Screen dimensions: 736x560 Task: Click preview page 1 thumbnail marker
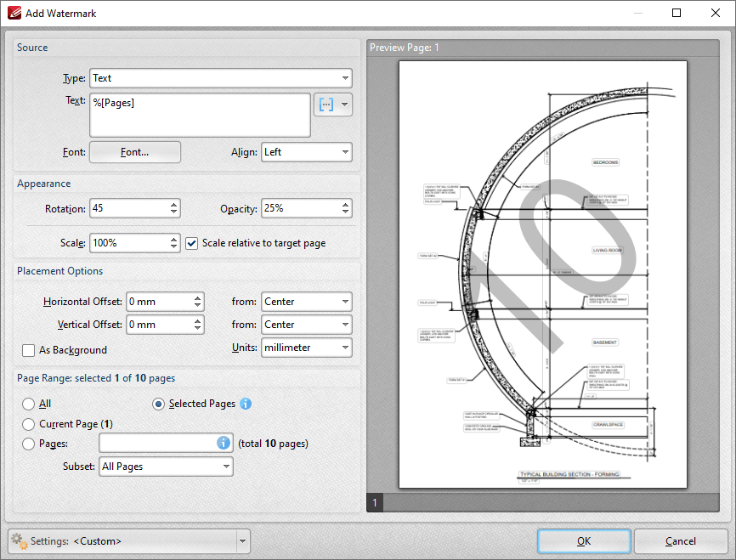pyautogui.click(x=375, y=503)
